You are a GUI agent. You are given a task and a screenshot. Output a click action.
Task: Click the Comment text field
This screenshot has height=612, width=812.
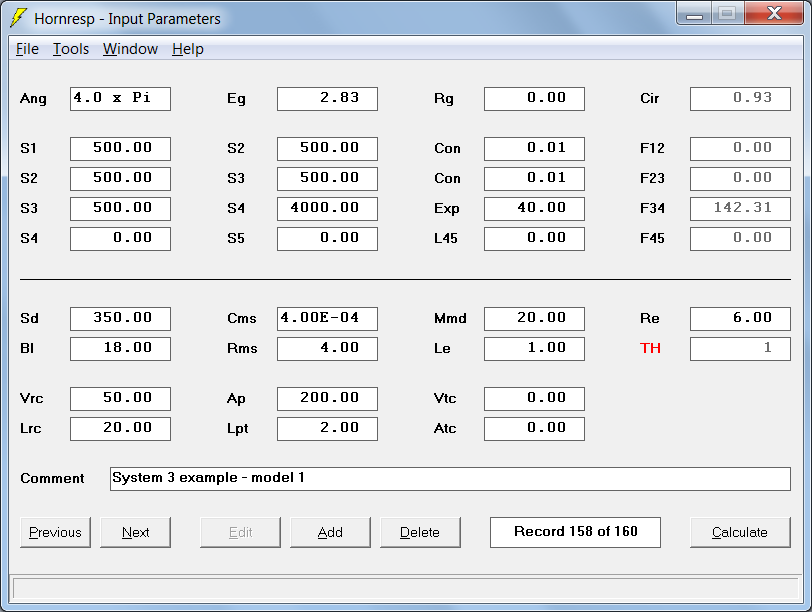click(450, 478)
